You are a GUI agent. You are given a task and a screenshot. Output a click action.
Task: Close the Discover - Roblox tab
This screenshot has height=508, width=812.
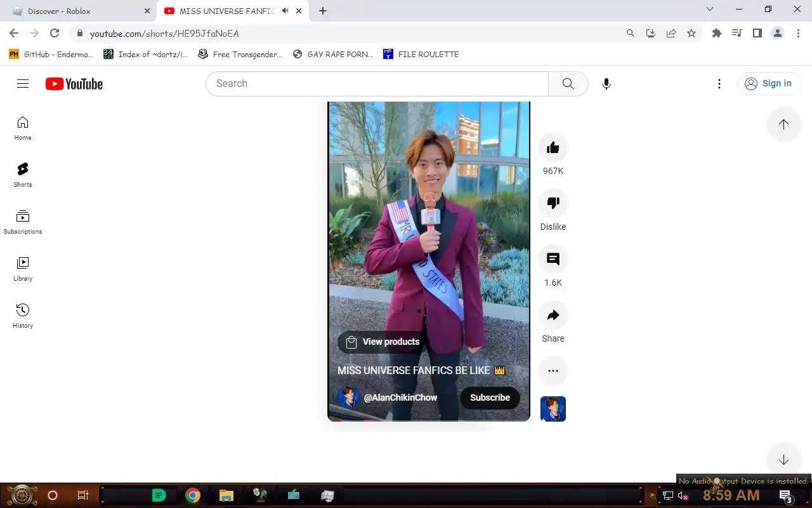(x=147, y=11)
